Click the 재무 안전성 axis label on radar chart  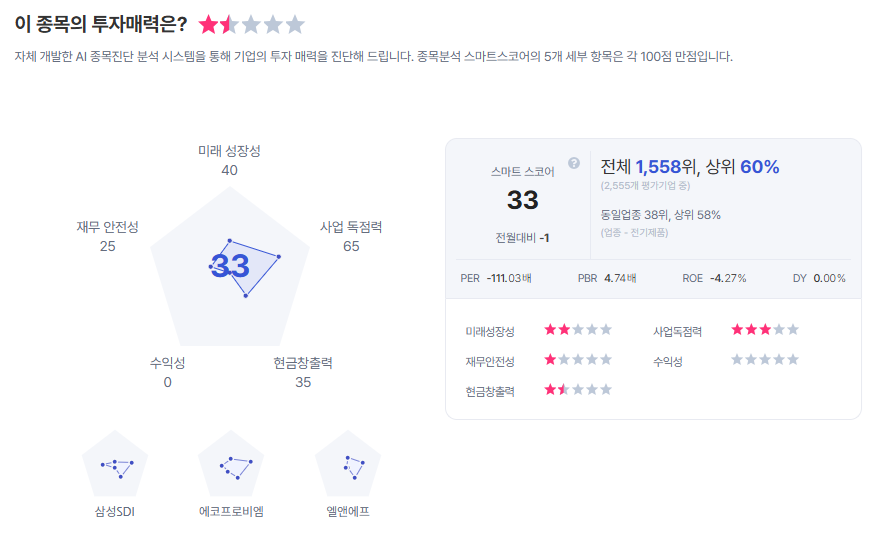pos(107,227)
